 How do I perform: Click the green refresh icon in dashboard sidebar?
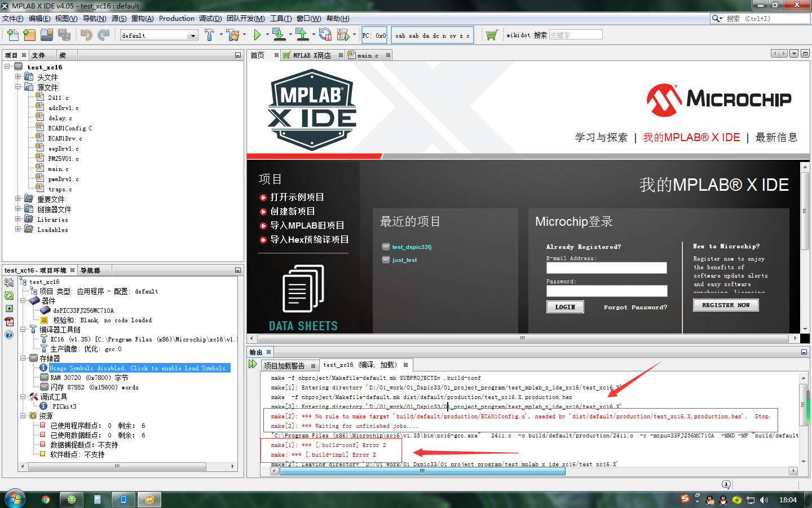pos(9,295)
